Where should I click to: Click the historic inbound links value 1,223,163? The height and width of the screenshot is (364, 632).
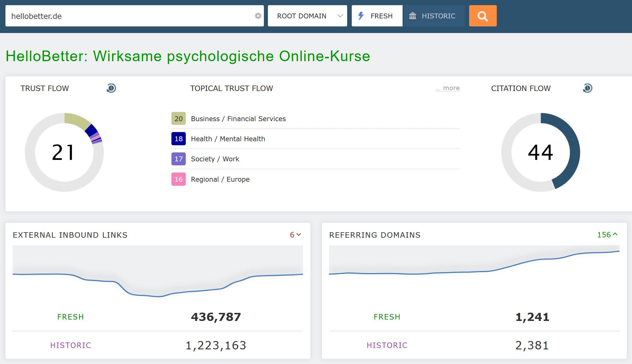tap(216, 345)
